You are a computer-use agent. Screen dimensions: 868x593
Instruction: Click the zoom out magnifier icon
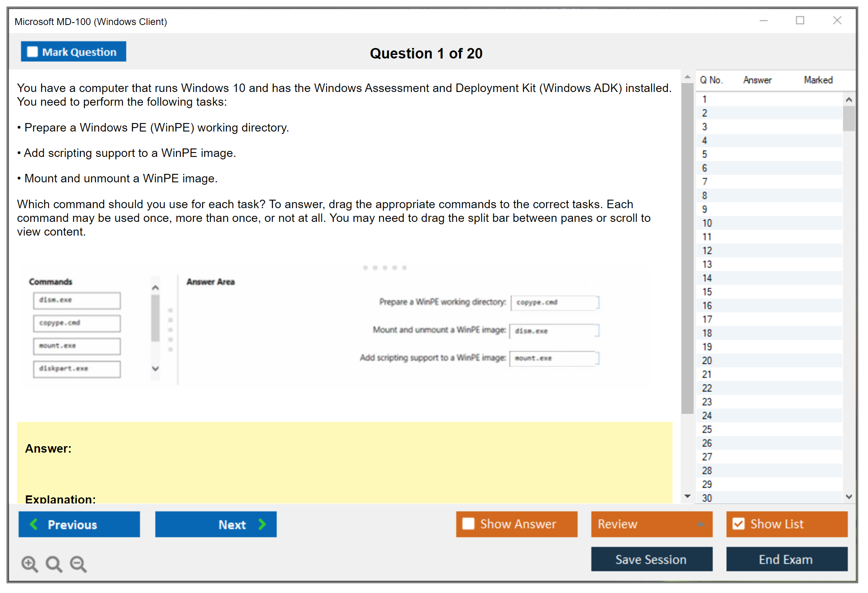tap(78, 564)
